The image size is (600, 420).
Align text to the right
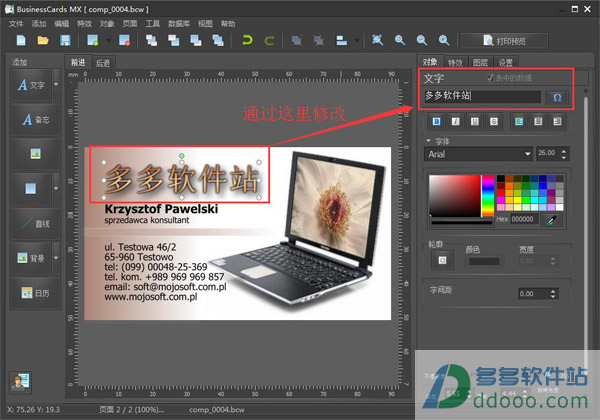point(557,122)
